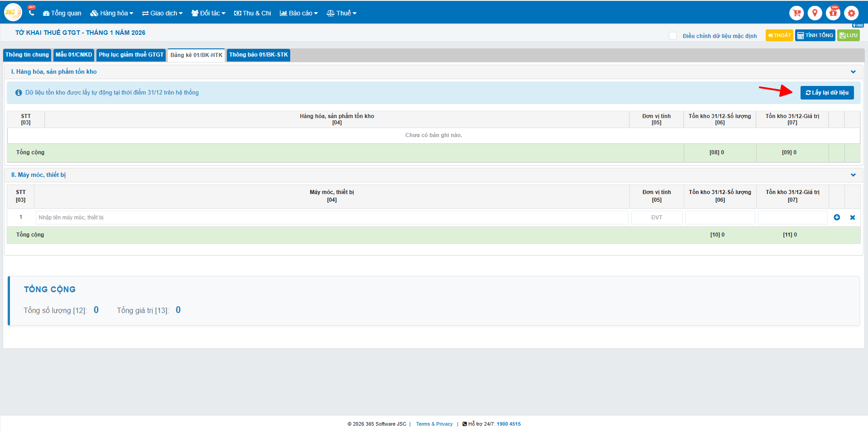Click the 24/7 phone support icon
The height and width of the screenshot is (432, 868).
click(x=31, y=12)
